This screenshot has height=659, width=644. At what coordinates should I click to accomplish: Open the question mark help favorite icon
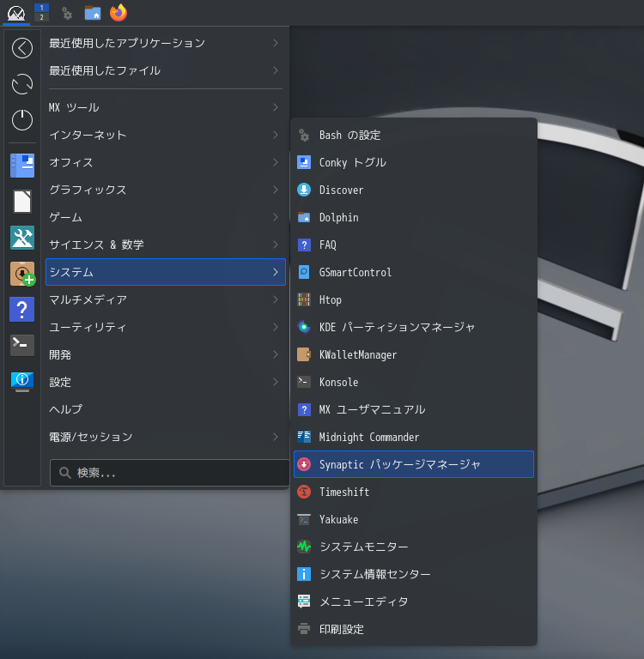(22, 309)
